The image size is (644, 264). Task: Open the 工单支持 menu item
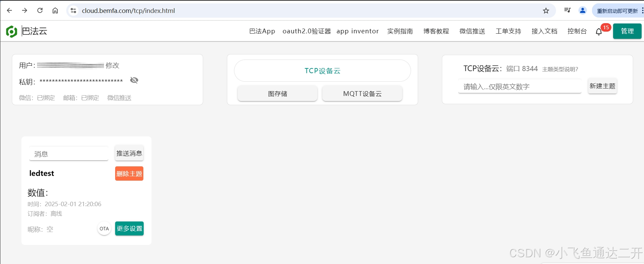coord(508,31)
